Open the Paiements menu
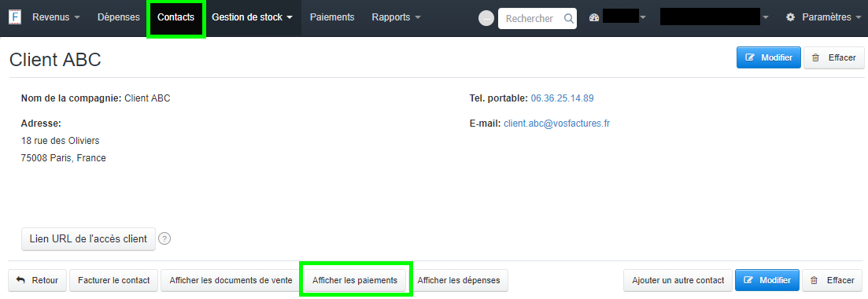The image size is (868, 299). (x=332, y=17)
